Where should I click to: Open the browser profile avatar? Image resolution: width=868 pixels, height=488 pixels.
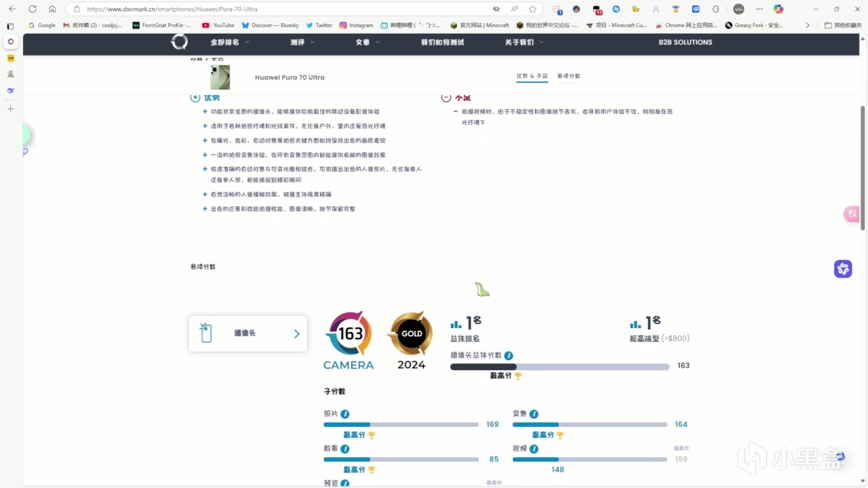click(x=738, y=9)
